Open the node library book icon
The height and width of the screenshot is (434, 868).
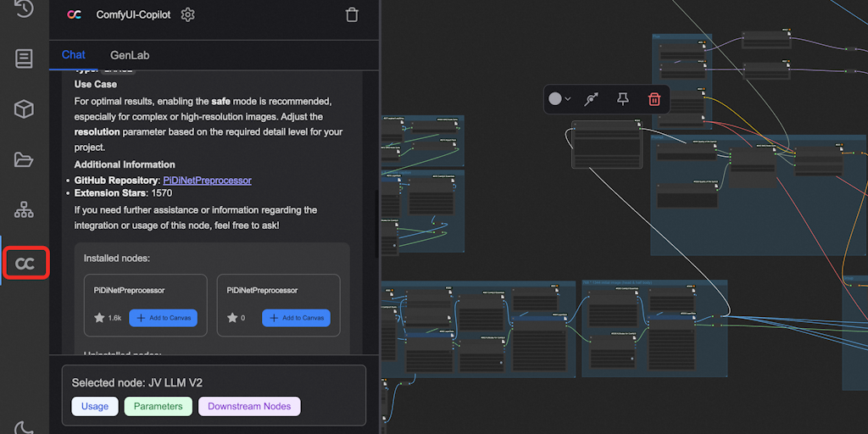pos(24,58)
